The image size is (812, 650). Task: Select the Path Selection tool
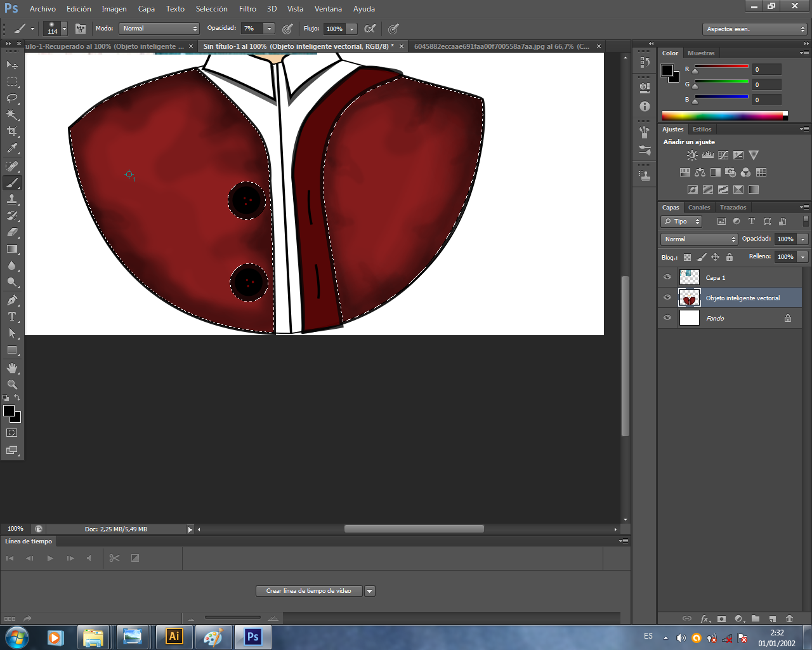point(12,333)
